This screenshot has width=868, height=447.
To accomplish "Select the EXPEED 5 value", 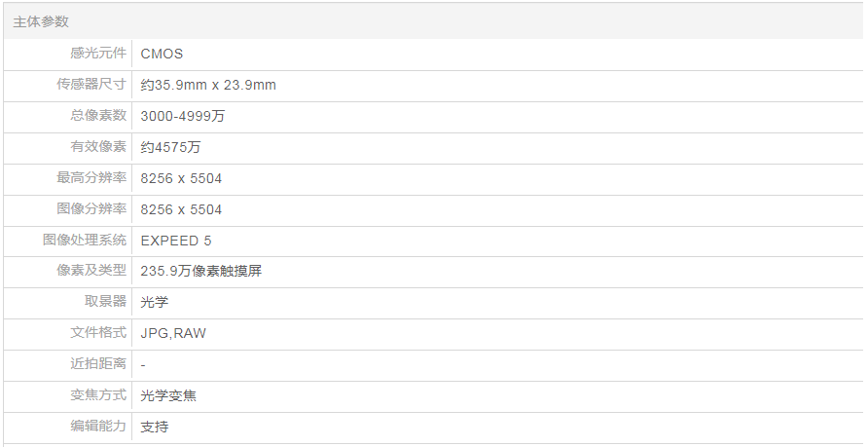I will click(x=176, y=241).
